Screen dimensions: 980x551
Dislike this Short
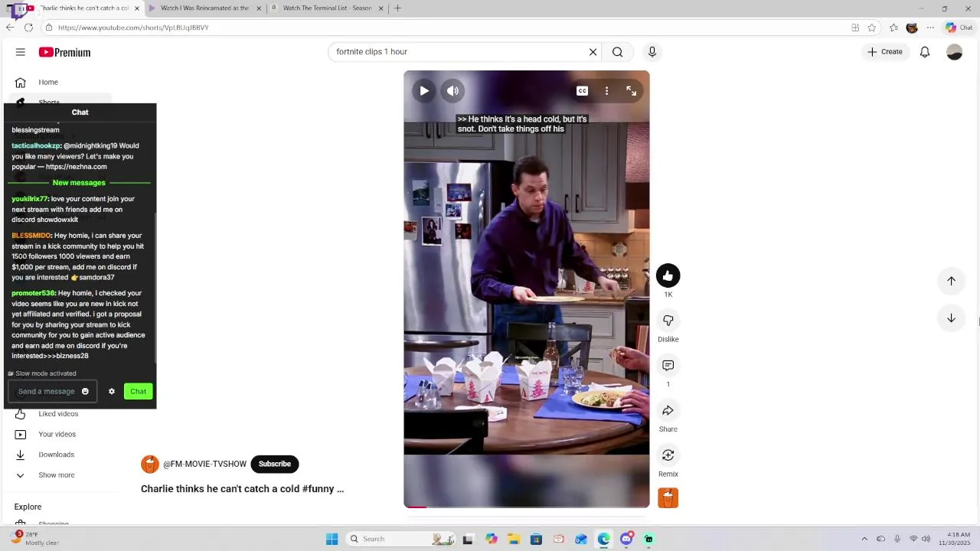tap(668, 321)
